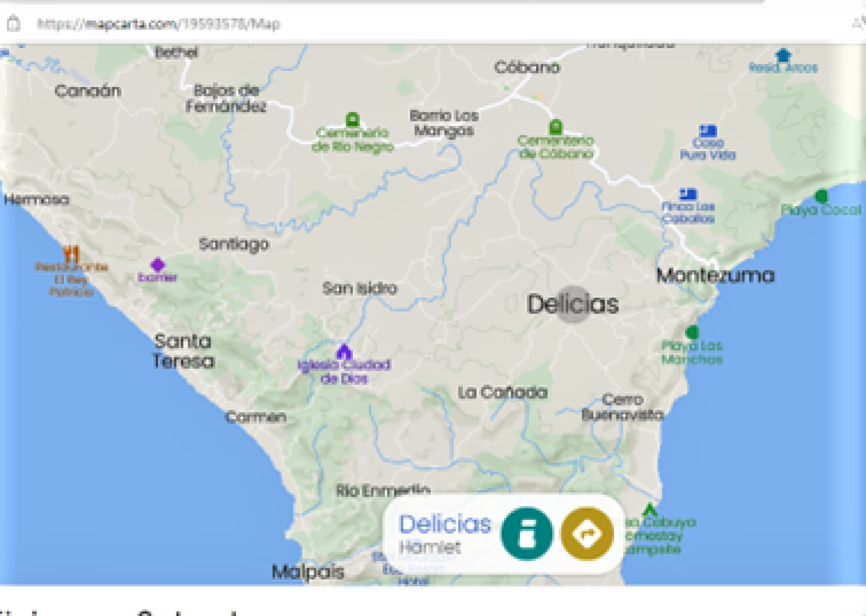Open directions with the gold arrow button
Viewport: 866px width, 616px height.
pyautogui.click(x=587, y=533)
